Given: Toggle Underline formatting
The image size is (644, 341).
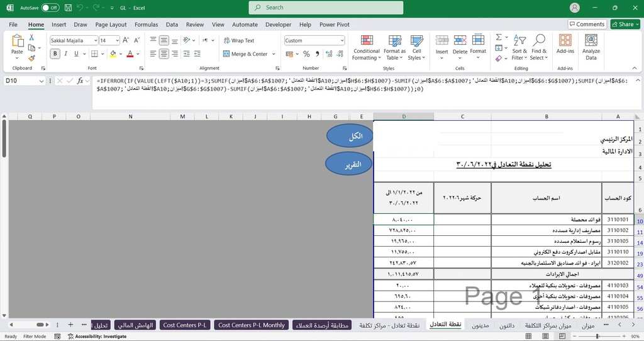Looking at the screenshot, I should [x=76, y=54].
